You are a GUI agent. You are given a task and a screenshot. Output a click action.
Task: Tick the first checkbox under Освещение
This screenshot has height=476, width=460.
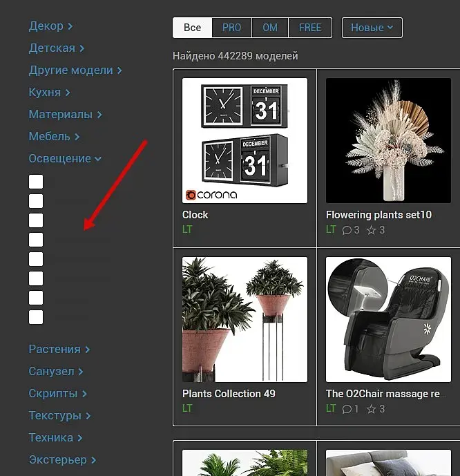pyautogui.click(x=36, y=182)
